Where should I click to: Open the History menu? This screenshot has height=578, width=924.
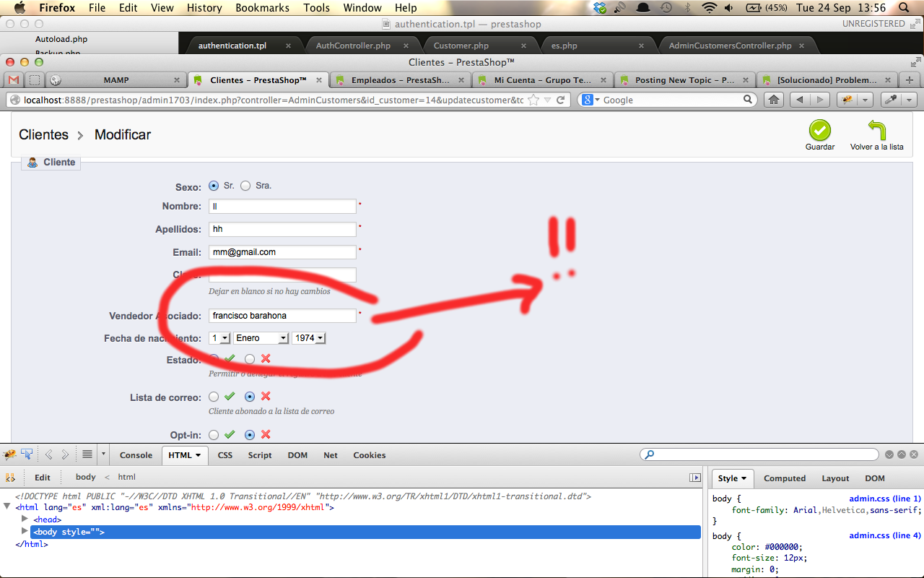204,8
